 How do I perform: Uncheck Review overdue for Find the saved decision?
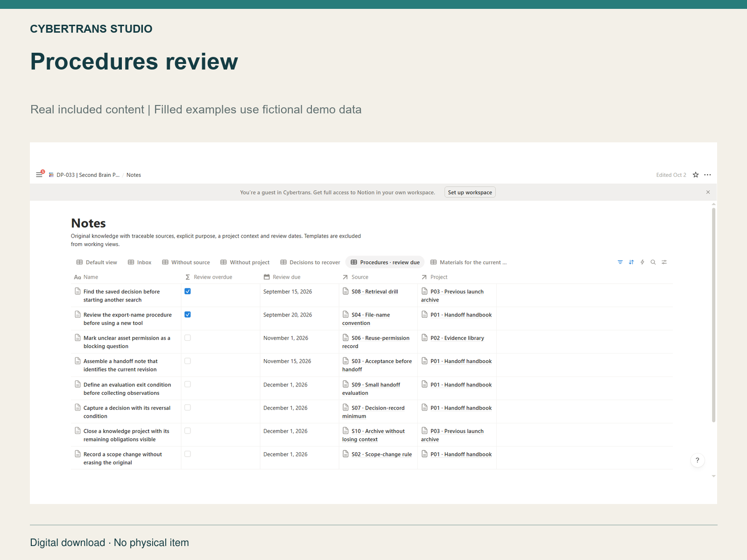tap(188, 291)
